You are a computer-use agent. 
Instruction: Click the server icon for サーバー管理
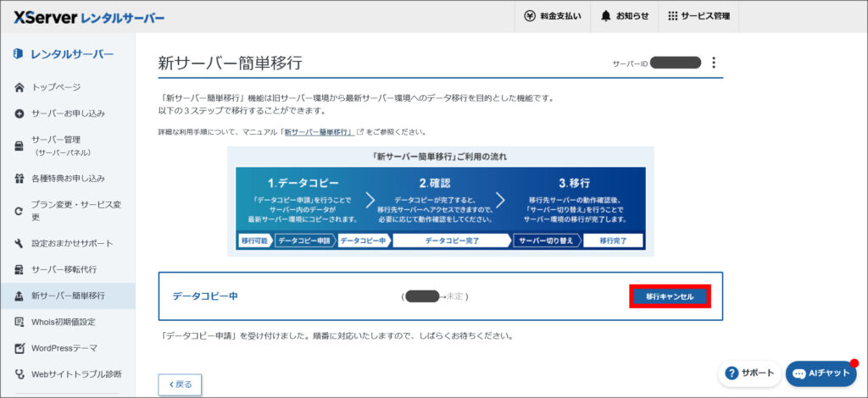19,146
